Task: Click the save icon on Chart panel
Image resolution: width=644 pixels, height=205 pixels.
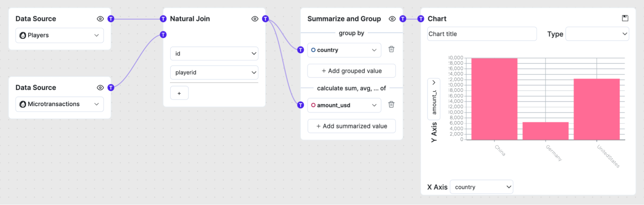Action: coord(625,18)
